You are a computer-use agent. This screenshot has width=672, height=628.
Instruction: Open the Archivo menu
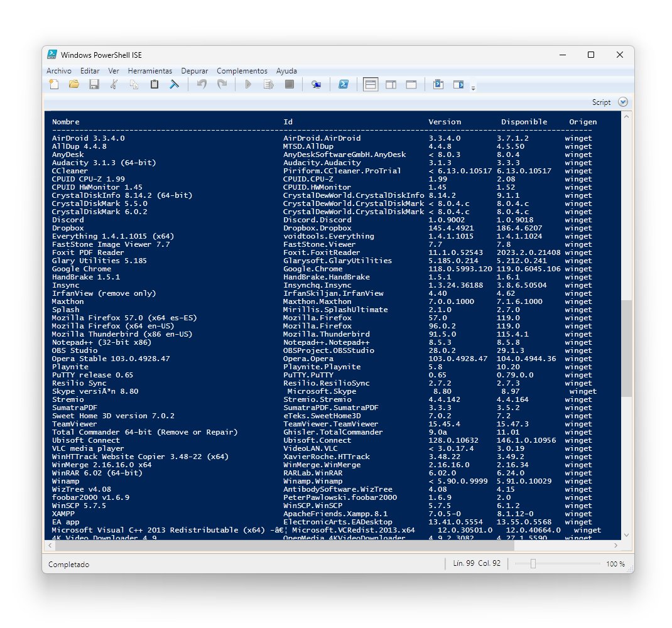point(58,70)
